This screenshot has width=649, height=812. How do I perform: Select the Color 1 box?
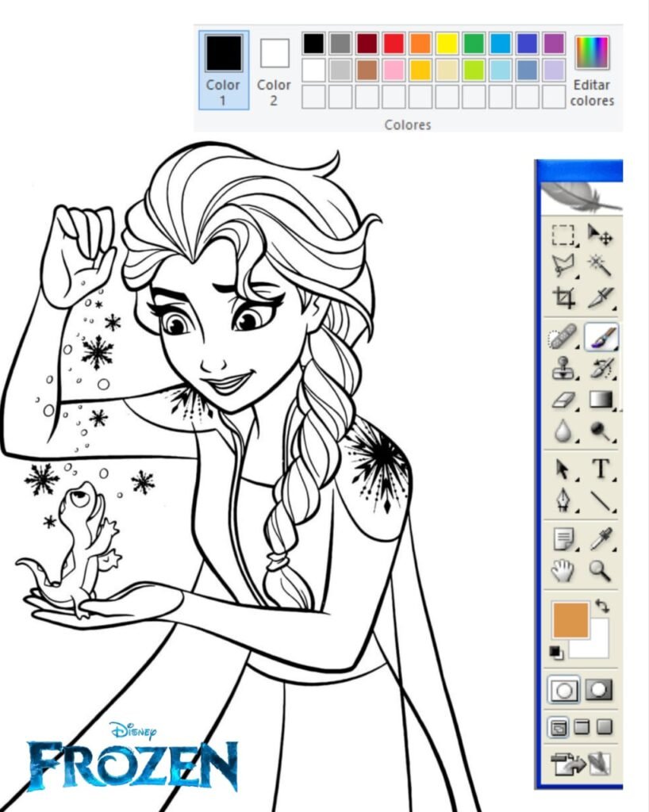[224, 70]
